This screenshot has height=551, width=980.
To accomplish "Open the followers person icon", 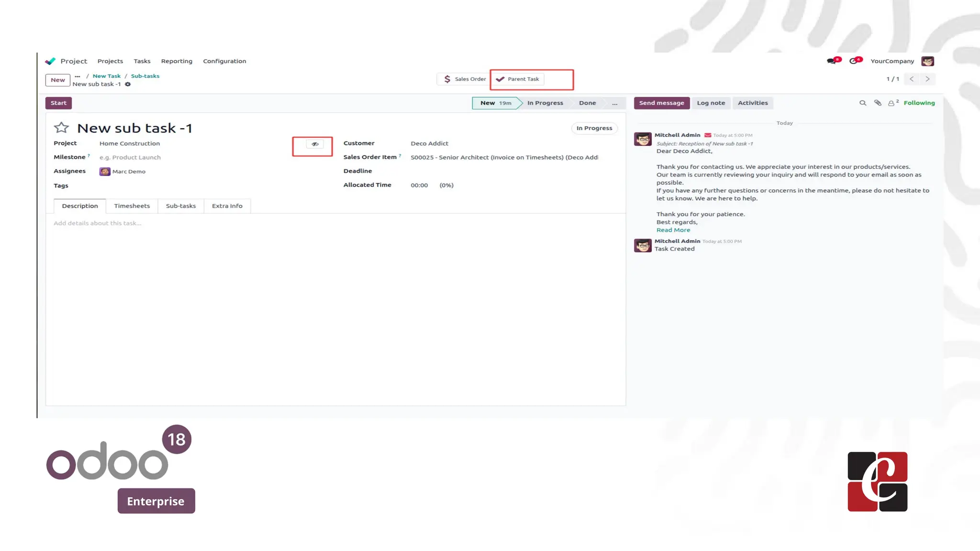I will click(x=891, y=103).
